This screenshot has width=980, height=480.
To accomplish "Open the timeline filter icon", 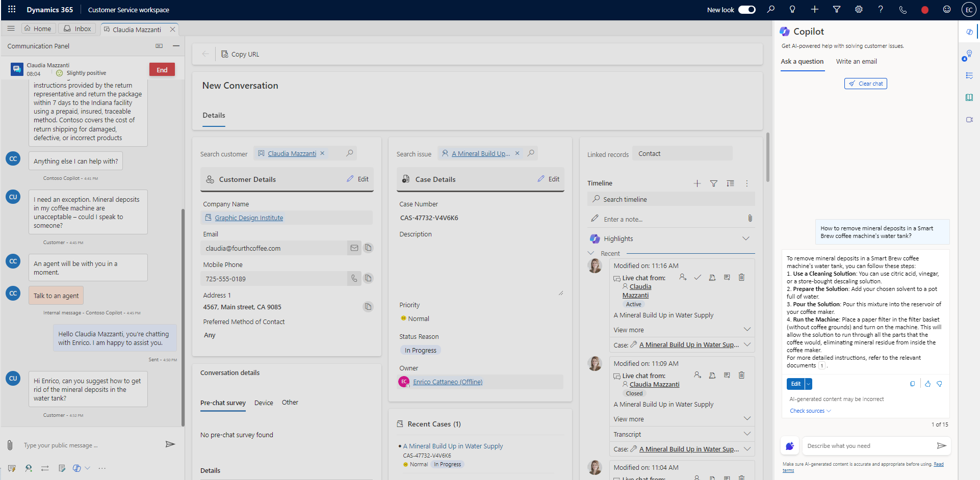I will coord(713,183).
